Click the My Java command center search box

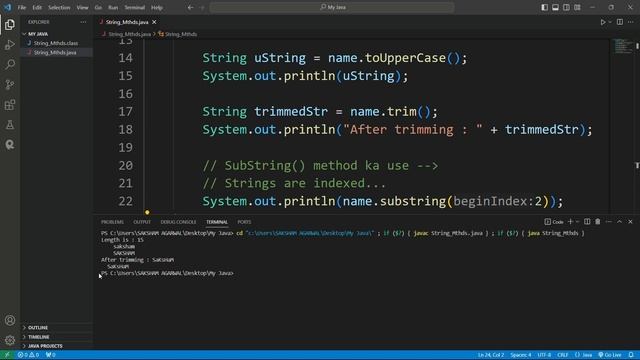click(x=332, y=7)
